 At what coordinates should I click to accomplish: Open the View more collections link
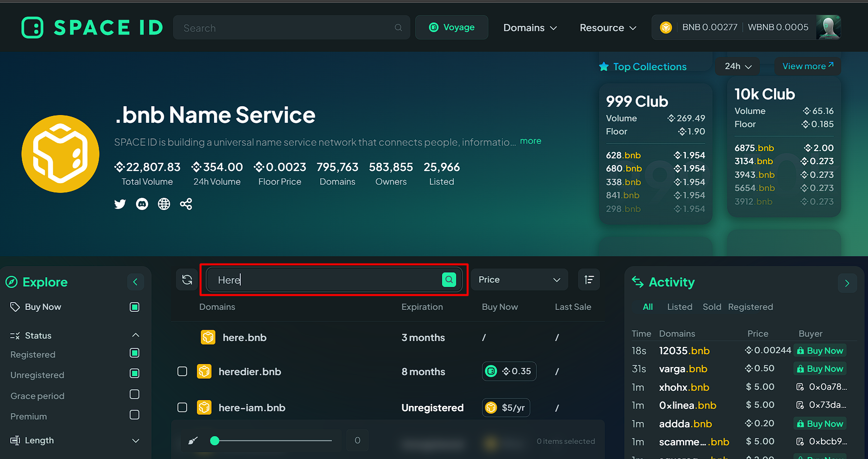point(808,66)
